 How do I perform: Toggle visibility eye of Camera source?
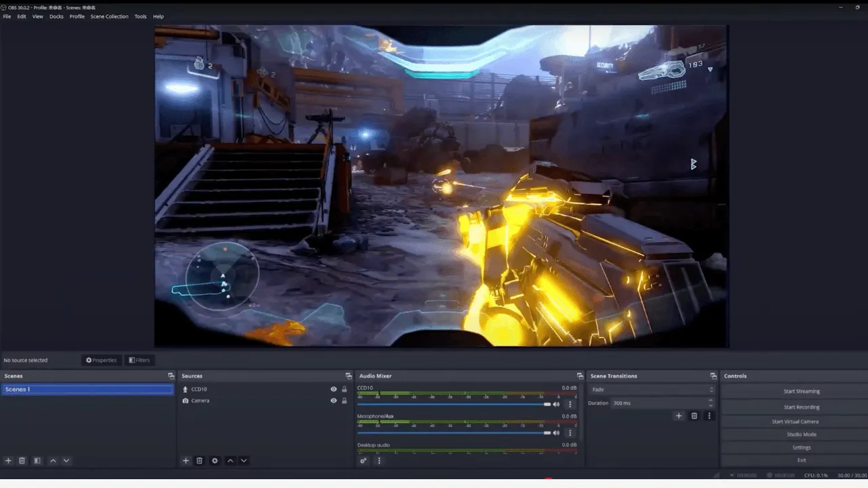pos(334,401)
